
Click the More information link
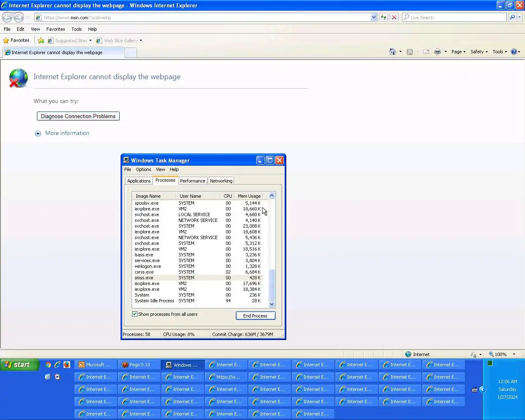click(x=67, y=133)
